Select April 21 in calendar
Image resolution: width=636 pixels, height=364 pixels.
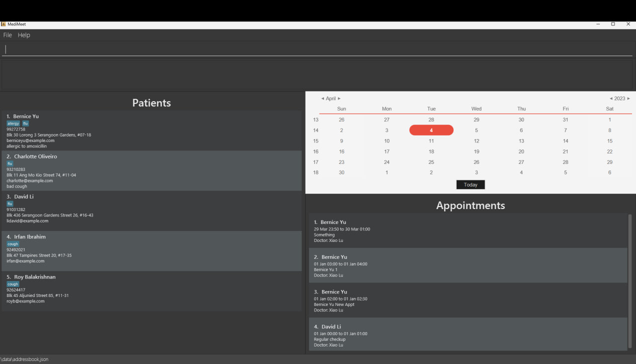565,151
